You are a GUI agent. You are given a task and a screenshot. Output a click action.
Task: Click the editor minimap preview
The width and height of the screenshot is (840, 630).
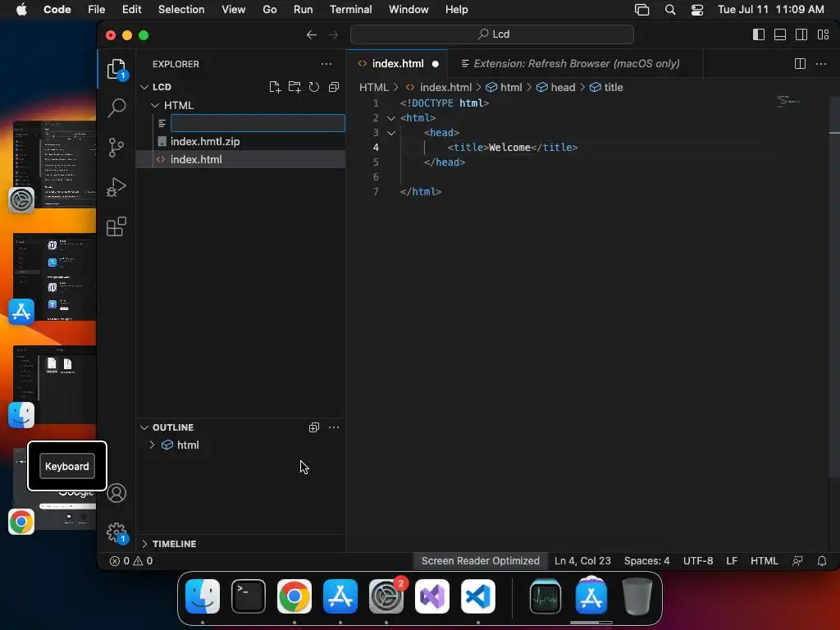[788, 101]
